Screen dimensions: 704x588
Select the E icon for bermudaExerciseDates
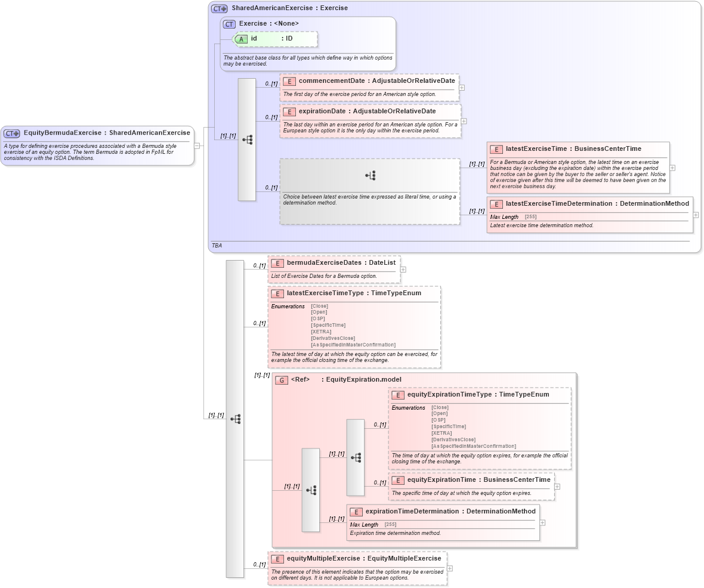(x=276, y=263)
